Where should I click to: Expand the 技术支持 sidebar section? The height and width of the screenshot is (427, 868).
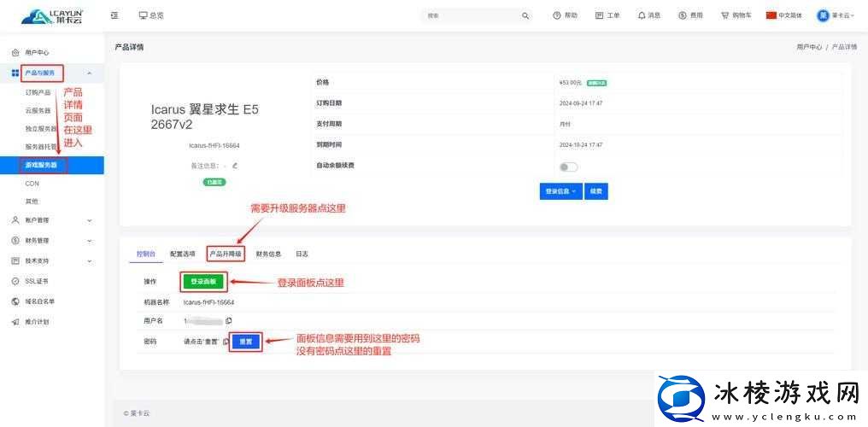click(x=52, y=260)
